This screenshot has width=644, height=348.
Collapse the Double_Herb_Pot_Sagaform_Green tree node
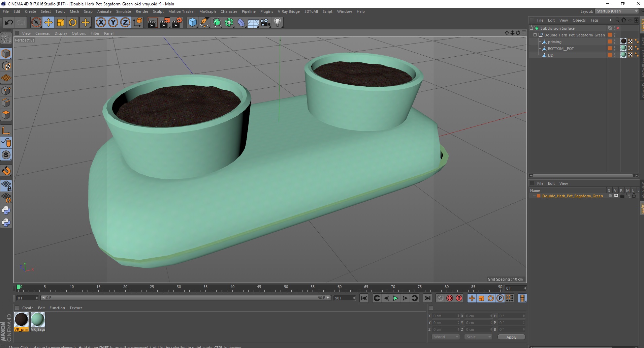click(535, 35)
